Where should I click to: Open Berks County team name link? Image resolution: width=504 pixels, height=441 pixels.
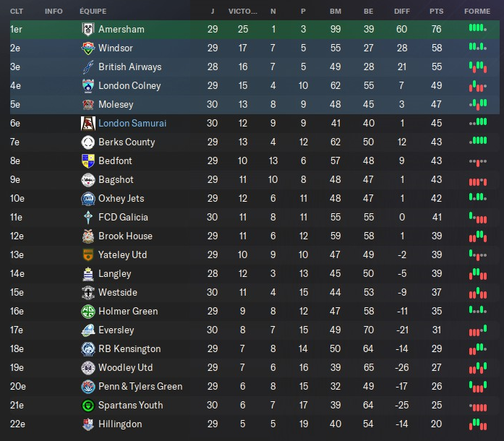click(x=127, y=142)
